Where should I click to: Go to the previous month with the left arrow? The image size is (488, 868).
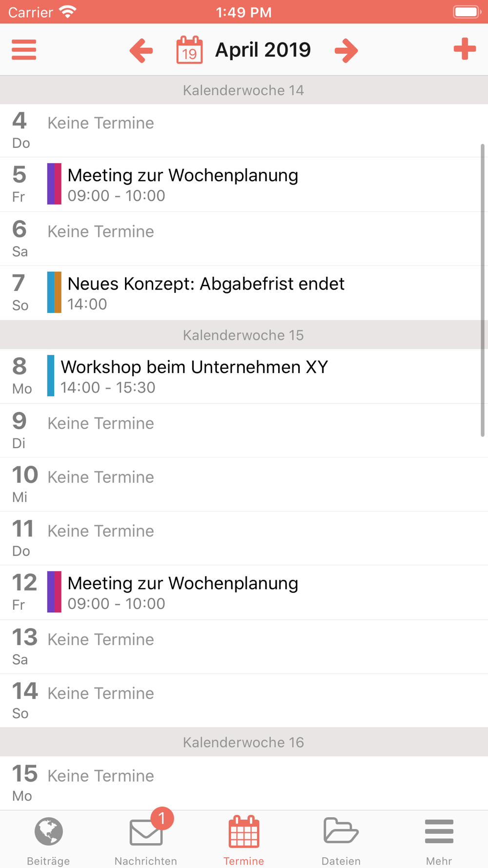(x=141, y=50)
